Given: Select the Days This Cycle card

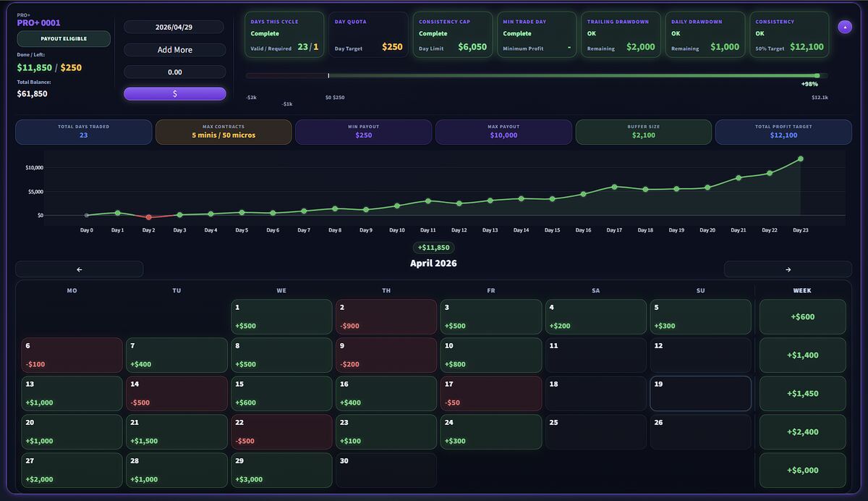Looking at the screenshot, I should tap(285, 35).
